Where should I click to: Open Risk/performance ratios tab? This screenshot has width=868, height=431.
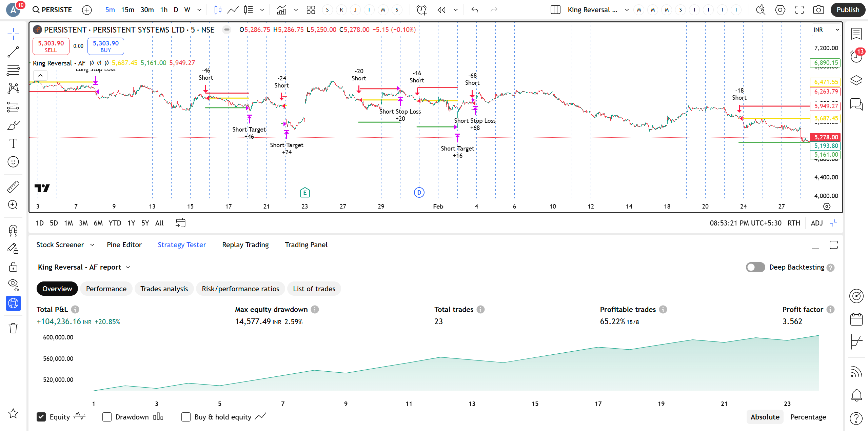(x=240, y=289)
